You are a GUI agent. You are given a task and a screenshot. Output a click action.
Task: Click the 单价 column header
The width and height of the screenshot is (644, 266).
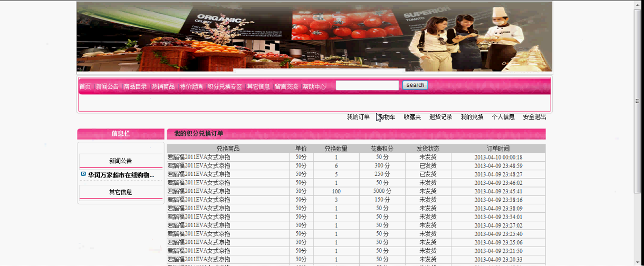[301, 149]
